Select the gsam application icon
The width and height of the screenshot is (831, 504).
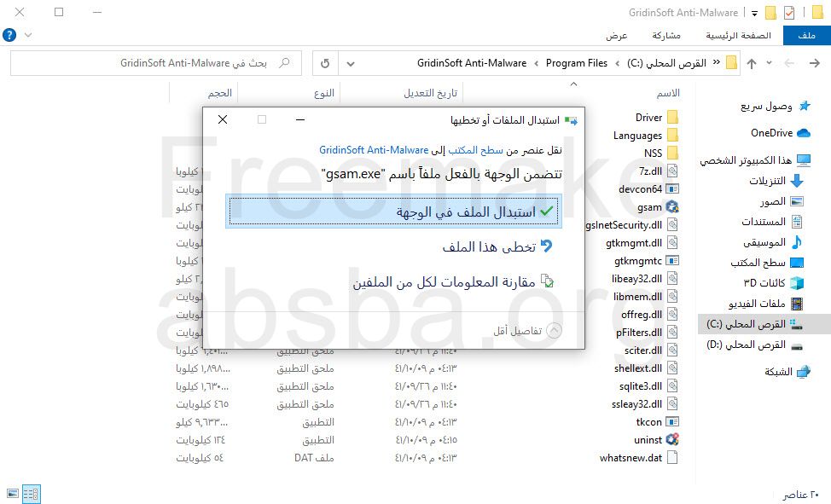(x=672, y=206)
